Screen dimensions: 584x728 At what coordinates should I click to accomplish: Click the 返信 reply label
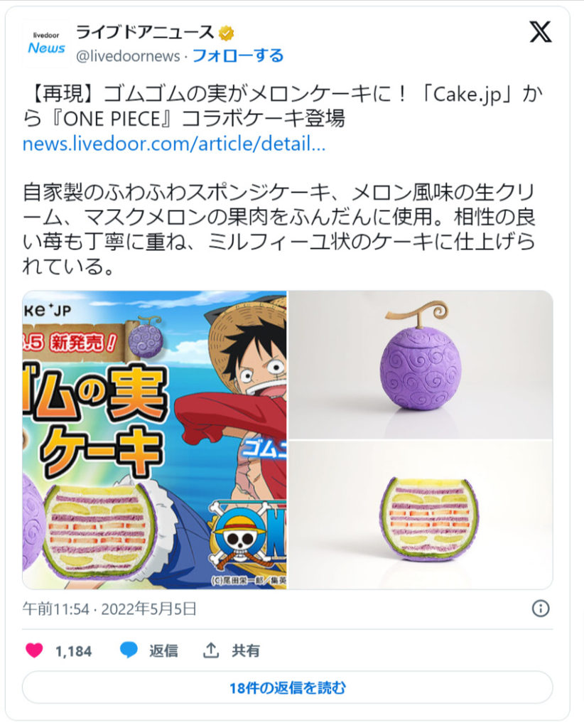pyautogui.click(x=163, y=651)
